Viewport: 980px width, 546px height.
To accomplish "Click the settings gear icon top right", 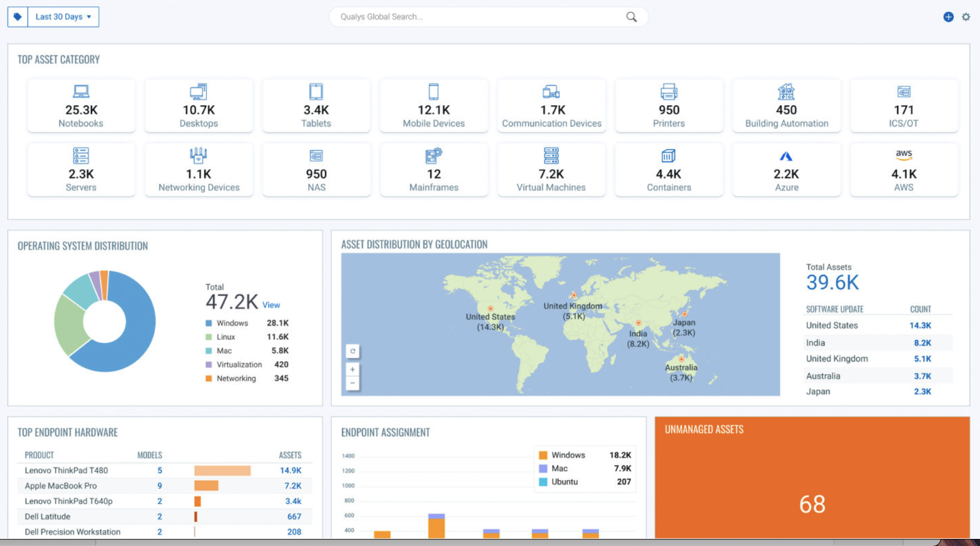I will pyautogui.click(x=966, y=17).
